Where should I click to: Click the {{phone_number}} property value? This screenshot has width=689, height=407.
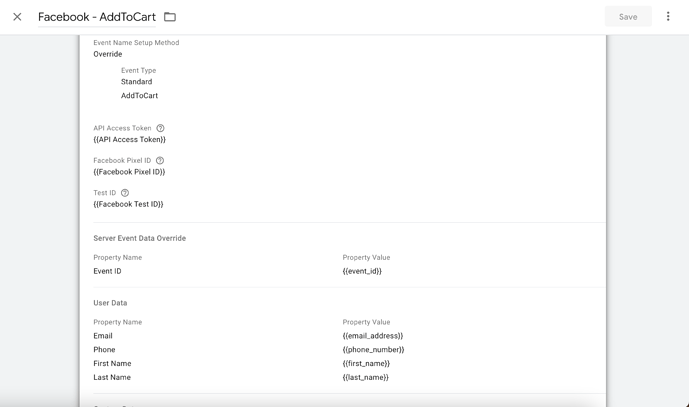[x=374, y=349]
